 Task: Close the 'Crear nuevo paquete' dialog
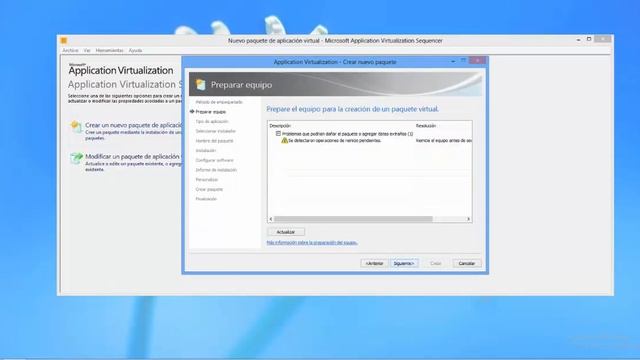click(x=477, y=61)
